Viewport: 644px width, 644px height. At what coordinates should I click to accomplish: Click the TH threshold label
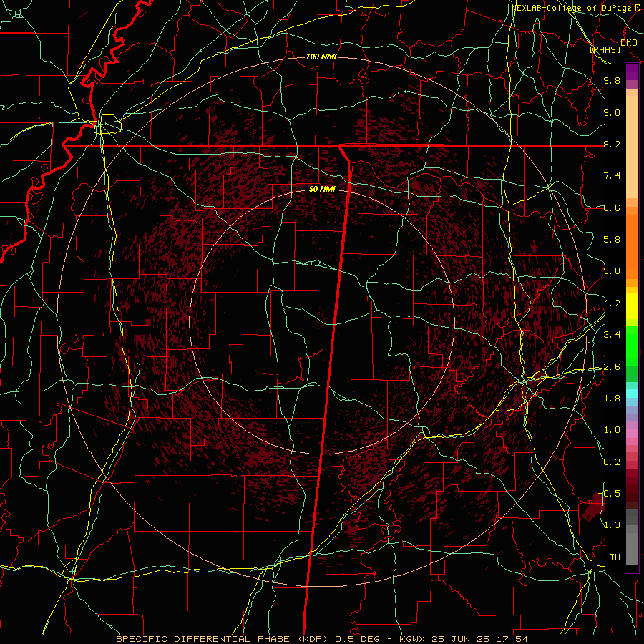[x=615, y=557]
